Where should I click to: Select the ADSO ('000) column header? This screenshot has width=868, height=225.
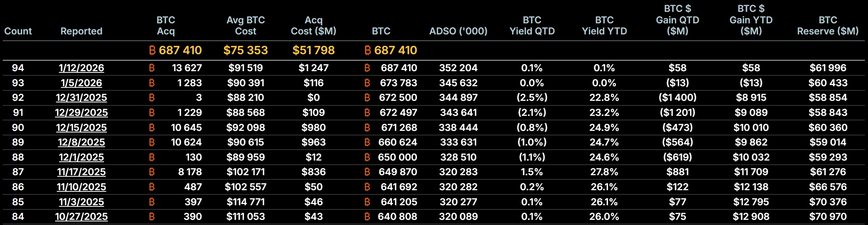point(458,31)
